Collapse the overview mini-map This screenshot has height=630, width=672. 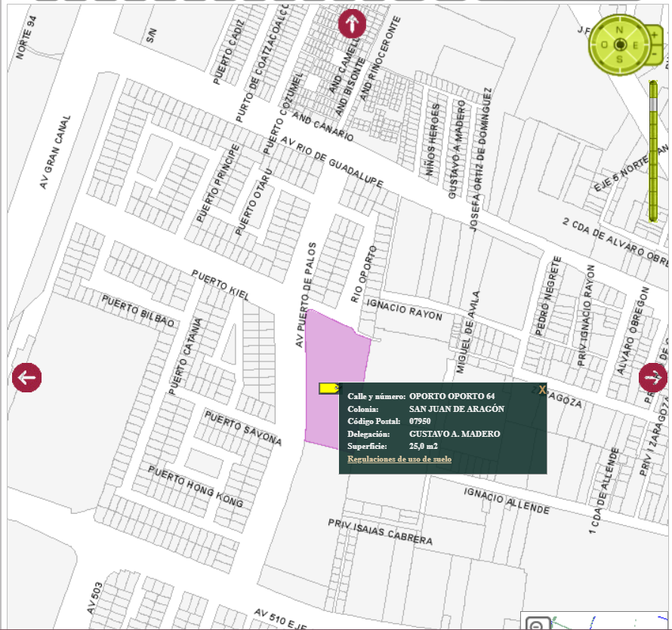537,625
